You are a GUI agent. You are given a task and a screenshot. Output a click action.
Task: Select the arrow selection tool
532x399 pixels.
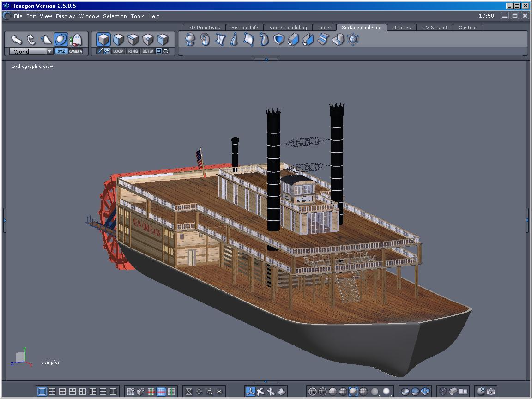[x=17, y=40]
